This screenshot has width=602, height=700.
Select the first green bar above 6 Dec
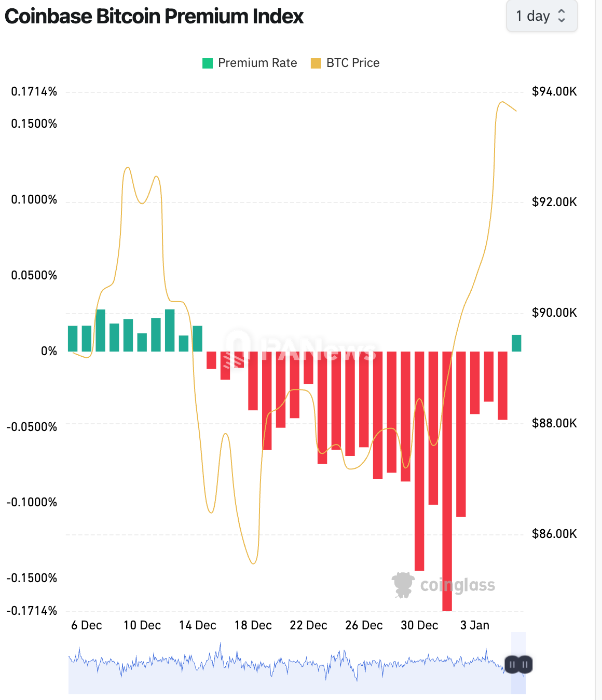(x=73, y=339)
